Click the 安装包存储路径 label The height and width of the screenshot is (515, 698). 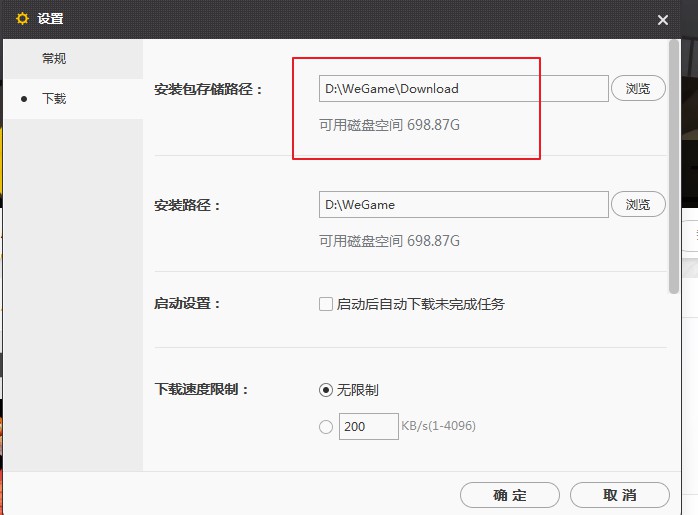click(208, 89)
